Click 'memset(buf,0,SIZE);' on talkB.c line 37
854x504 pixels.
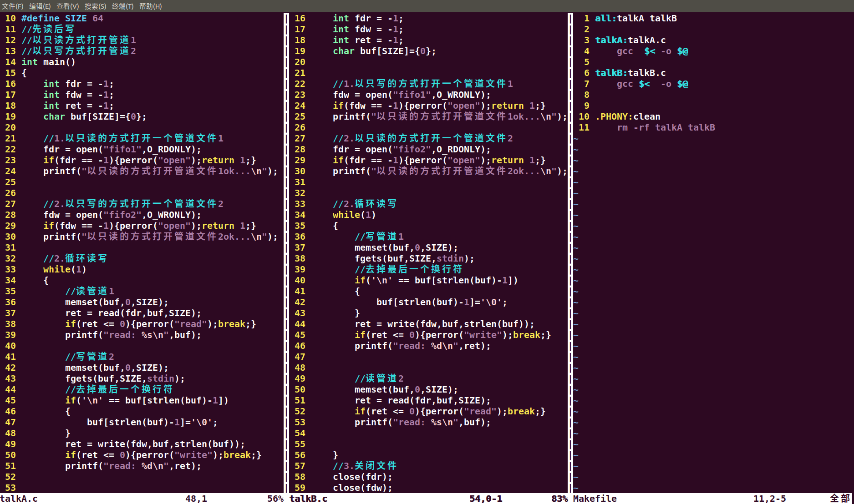[406, 247]
